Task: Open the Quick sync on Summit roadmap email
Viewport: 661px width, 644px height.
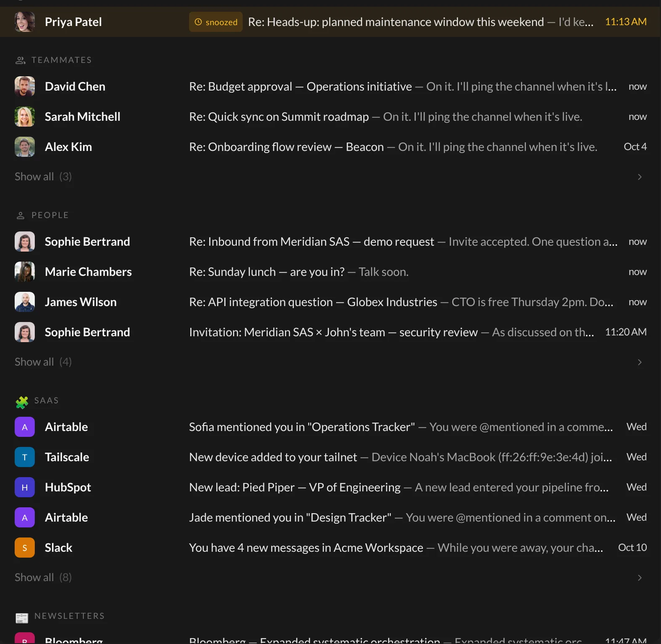Action: (x=330, y=117)
